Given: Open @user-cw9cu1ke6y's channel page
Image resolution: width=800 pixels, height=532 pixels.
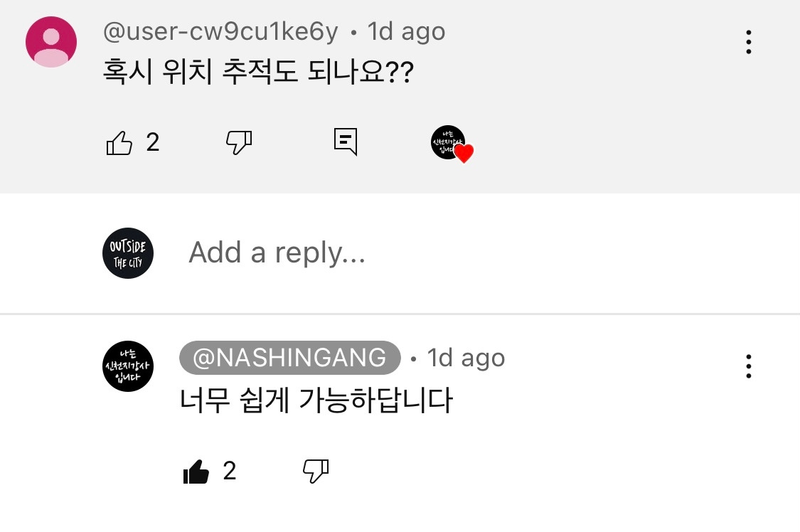Looking at the screenshot, I should 220,31.
